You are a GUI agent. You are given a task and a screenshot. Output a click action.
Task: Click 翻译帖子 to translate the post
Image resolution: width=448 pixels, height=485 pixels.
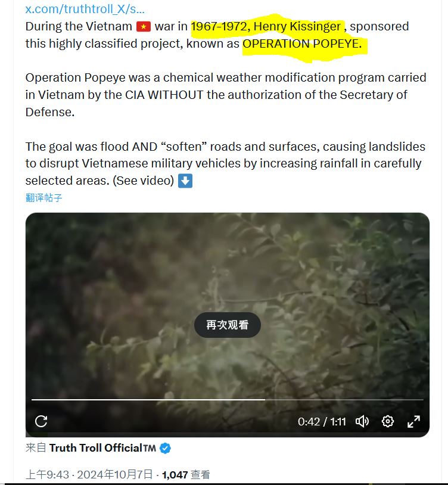pos(44,198)
